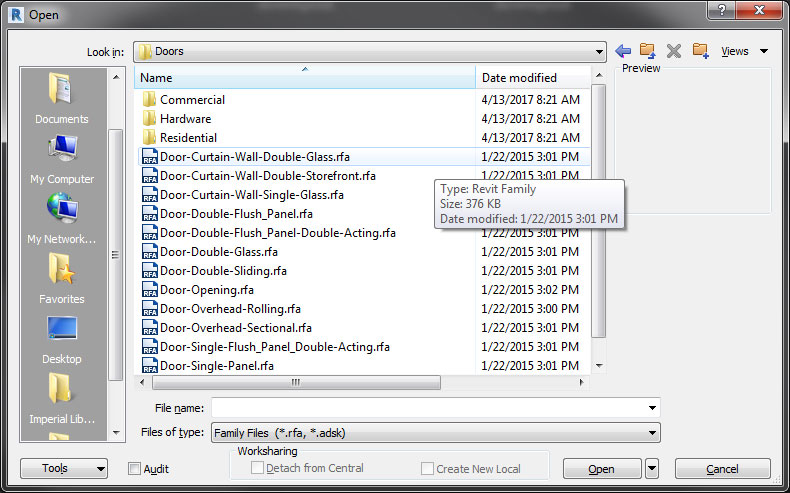Open Favorites in places sidebar
This screenshot has height=493, width=790.
pyautogui.click(x=61, y=278)
